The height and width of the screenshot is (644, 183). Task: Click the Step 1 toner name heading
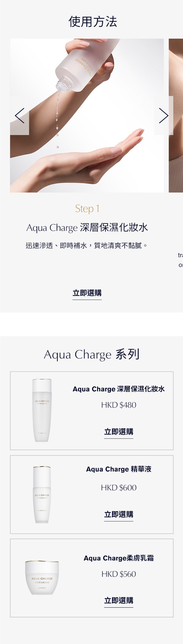tap(87, 227)
